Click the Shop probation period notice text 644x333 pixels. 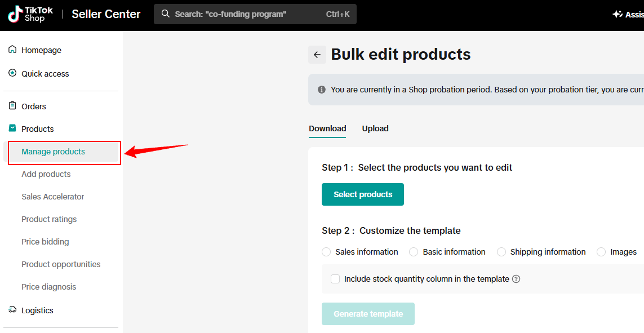click(487, 90)
